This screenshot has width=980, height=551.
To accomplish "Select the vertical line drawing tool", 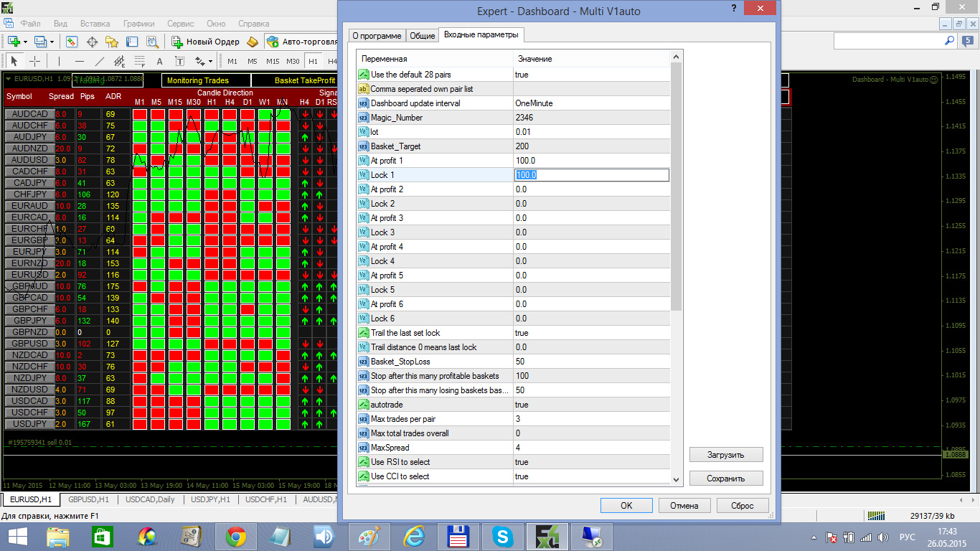I will click(x=60, y=61).
